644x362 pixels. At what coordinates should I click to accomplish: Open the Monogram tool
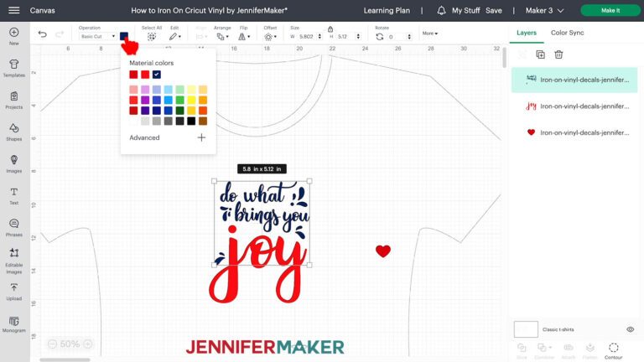pyautogui.click(x=14, y=323)
